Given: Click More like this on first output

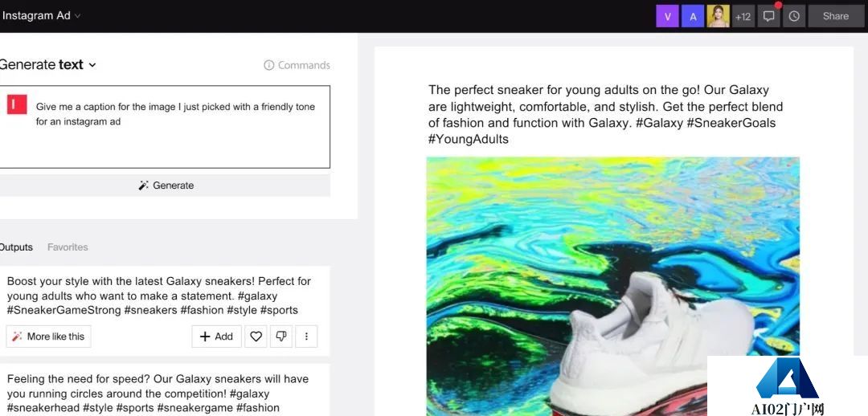Looking at the screenshot, I should click(48, 336).
